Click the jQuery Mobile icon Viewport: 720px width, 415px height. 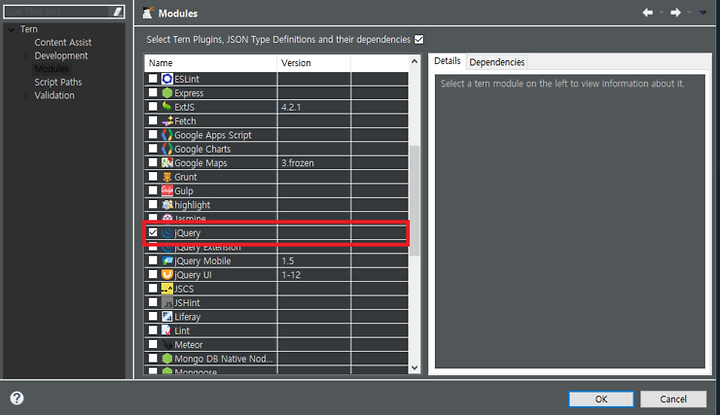[x=167, y=261]
